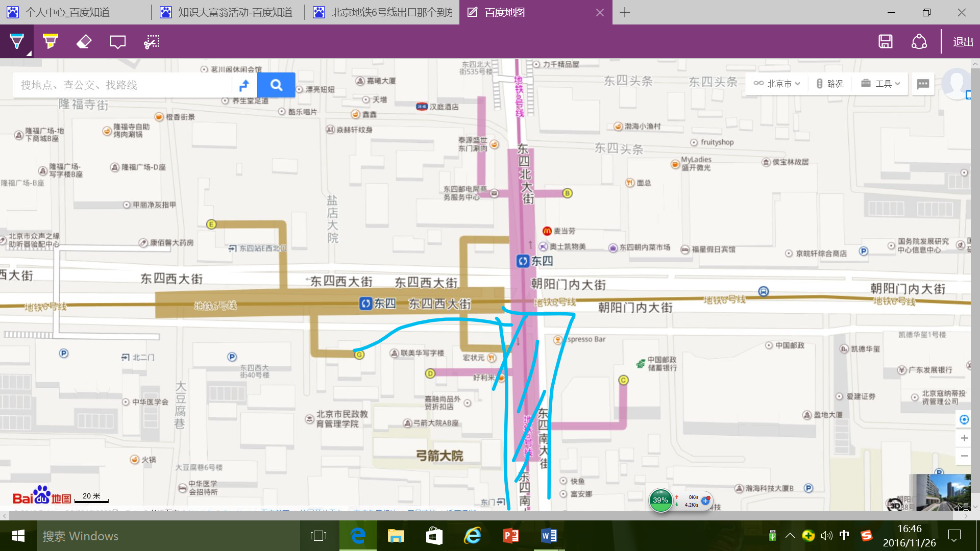
Task: Open File Explorer from taskbar
Action: [396, 536]
